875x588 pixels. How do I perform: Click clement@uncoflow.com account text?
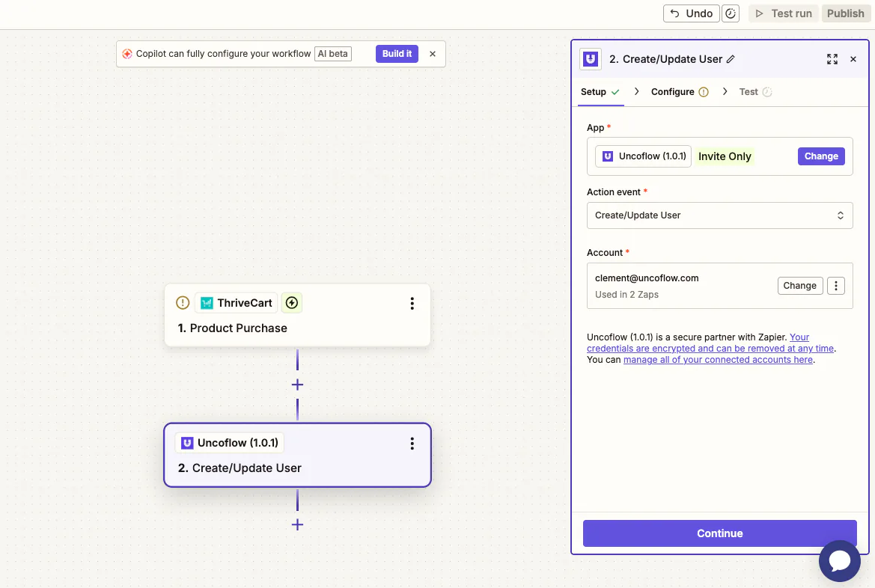[646, 278]
